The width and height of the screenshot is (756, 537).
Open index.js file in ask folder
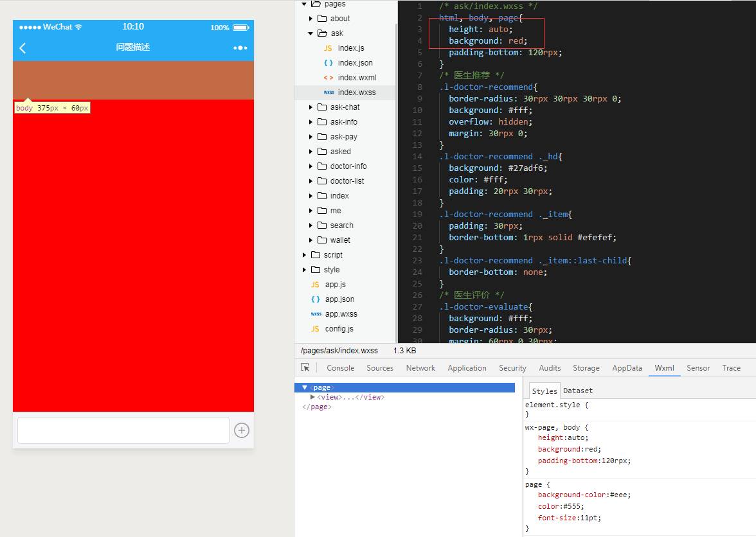[350, 48]
